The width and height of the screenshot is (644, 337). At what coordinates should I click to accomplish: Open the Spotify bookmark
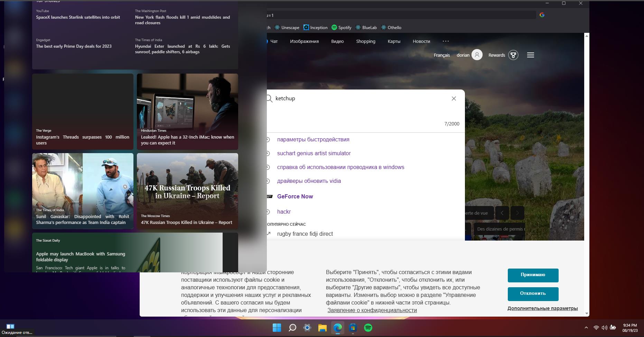coord(341,28)
